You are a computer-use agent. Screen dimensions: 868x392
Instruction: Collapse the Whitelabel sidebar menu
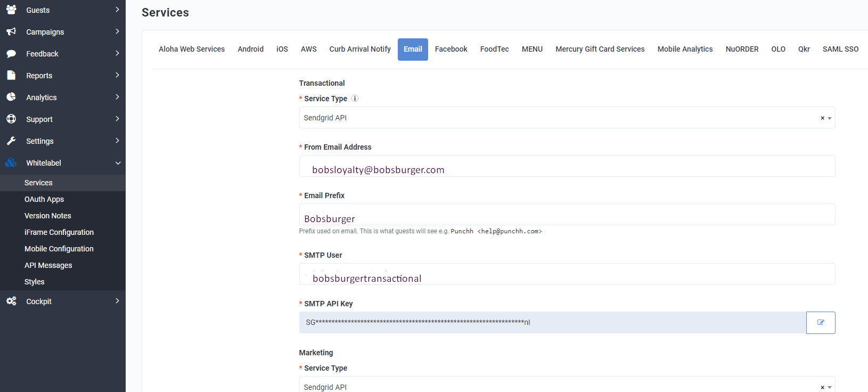(x=118, y=163)
